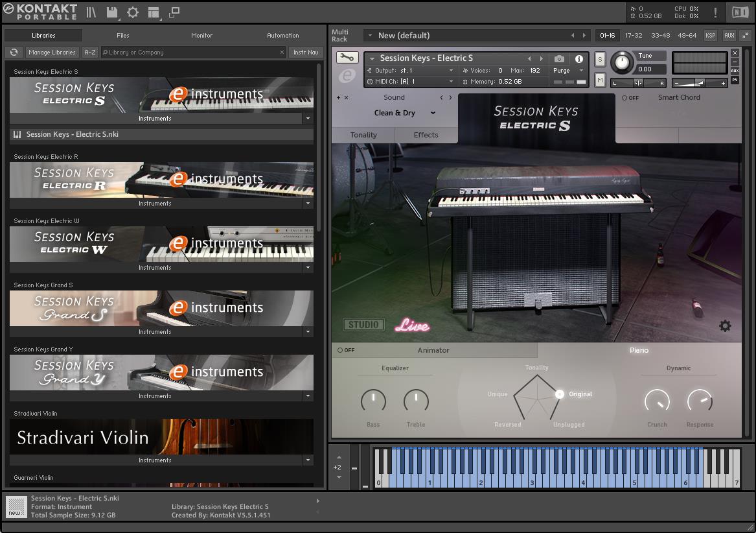
Task: Open the Effects tab
Action: coord(426,135)
